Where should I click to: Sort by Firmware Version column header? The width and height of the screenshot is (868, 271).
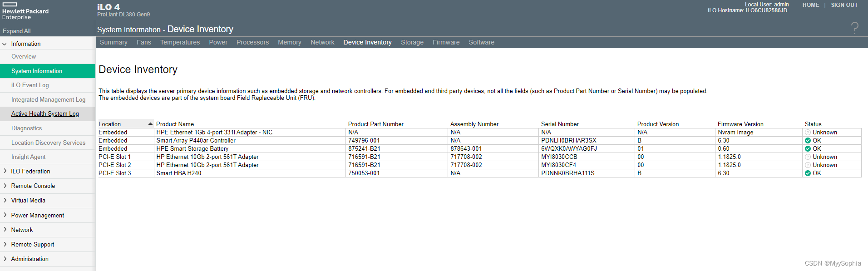tap(740, 124)
